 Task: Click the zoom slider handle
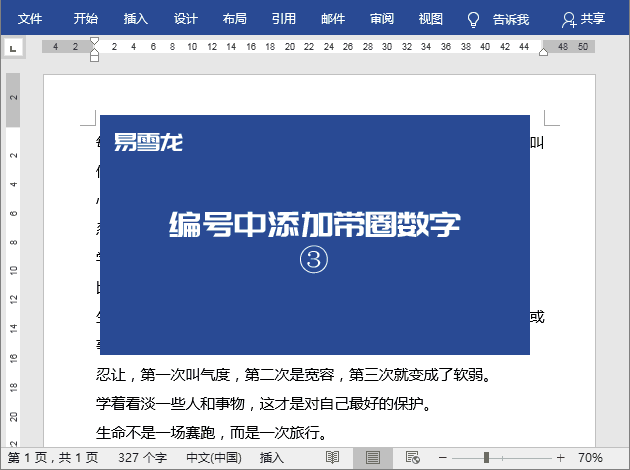pos(486,458)
